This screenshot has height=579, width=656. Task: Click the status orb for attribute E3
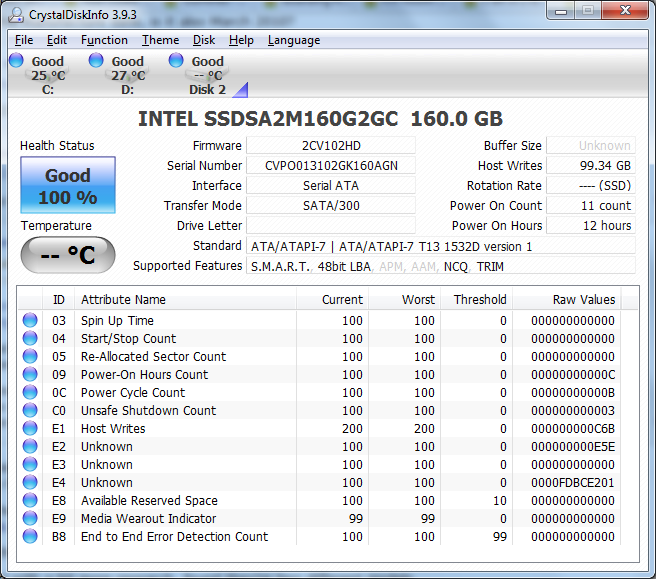(30, 464)
